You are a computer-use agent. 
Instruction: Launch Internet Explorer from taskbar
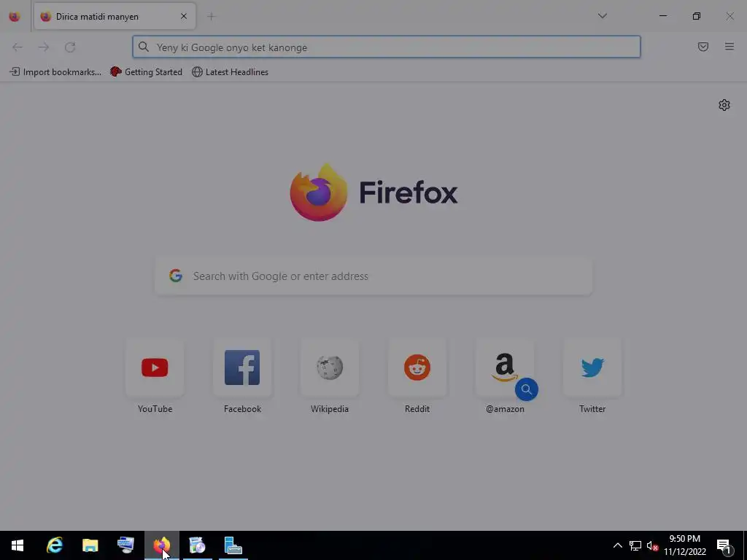point(54,545)
